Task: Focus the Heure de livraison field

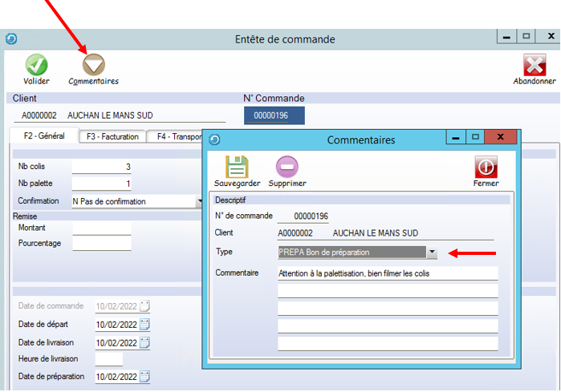Action: click(109, 359)
